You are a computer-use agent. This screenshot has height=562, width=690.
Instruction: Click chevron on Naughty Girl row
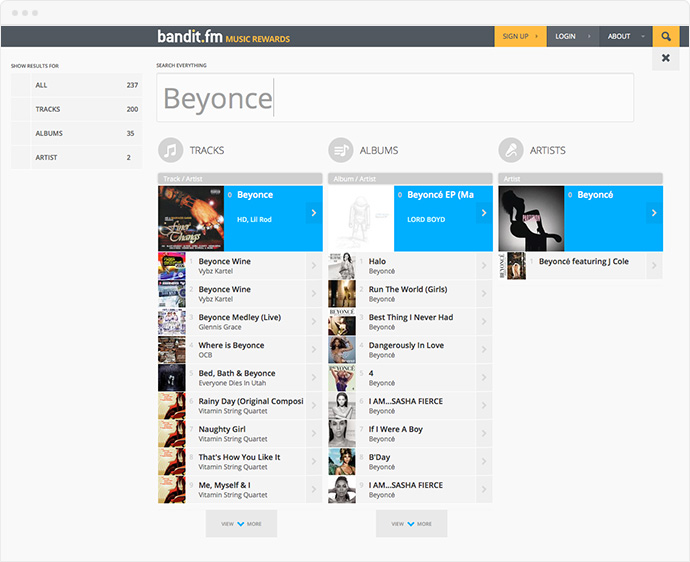point(314,433)
